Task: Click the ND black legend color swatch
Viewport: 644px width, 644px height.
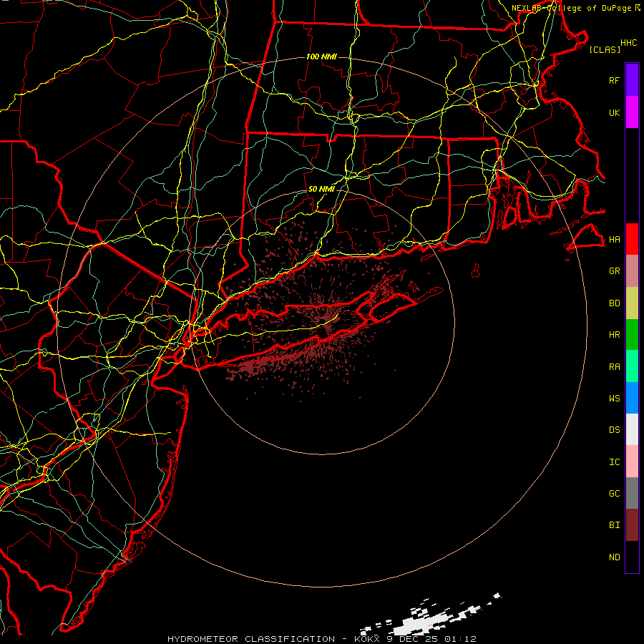Action: click(x=632, y=557)
